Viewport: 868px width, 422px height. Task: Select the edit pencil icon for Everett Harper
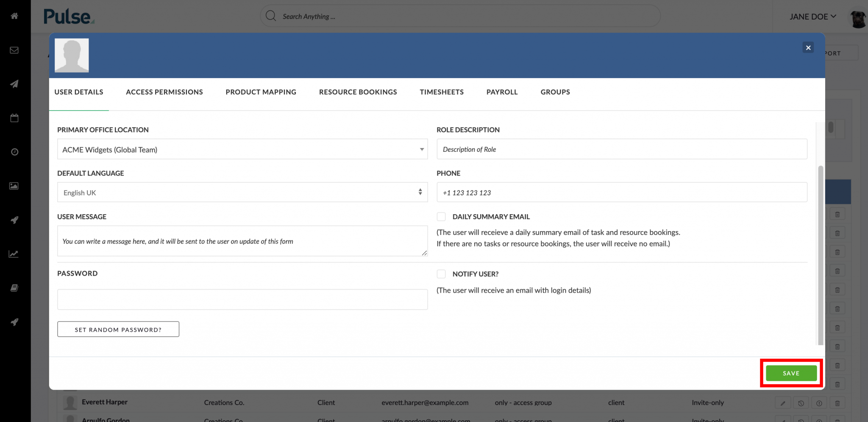click(783, 402)
